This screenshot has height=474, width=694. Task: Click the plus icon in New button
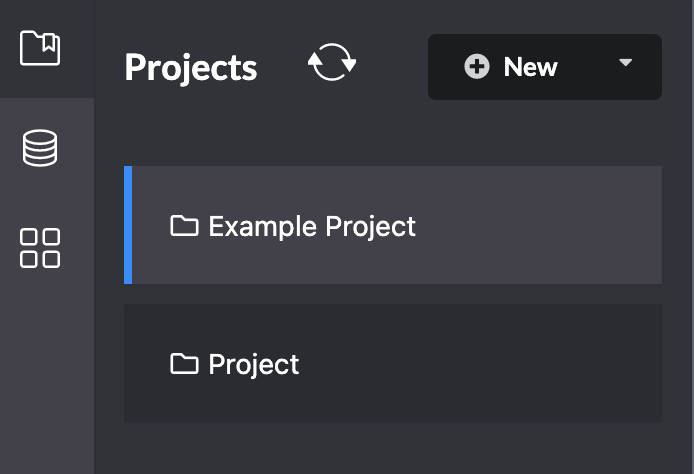(477, 67)
